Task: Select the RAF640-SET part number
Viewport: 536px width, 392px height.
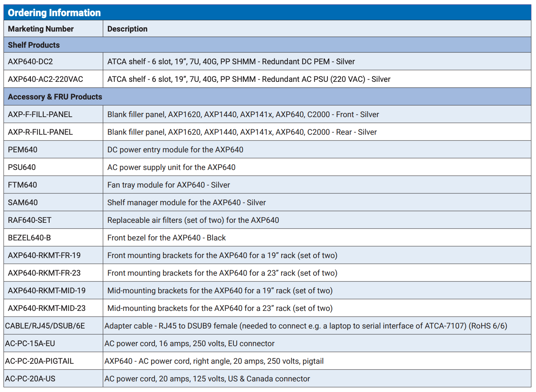Action: tap(30, 220)
